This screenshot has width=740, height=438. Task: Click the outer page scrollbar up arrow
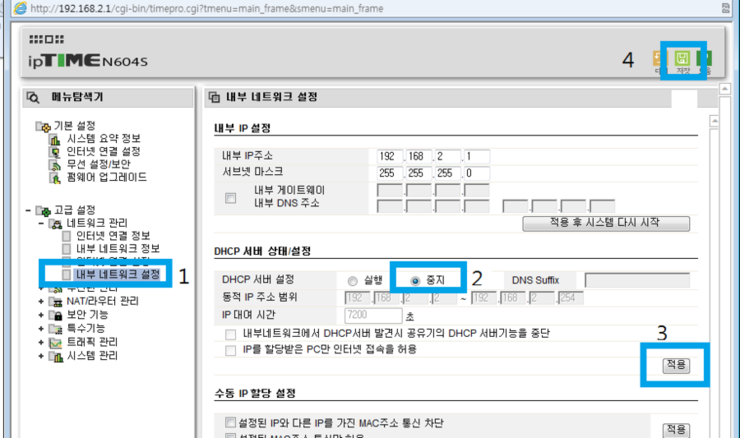coord(725,88)
